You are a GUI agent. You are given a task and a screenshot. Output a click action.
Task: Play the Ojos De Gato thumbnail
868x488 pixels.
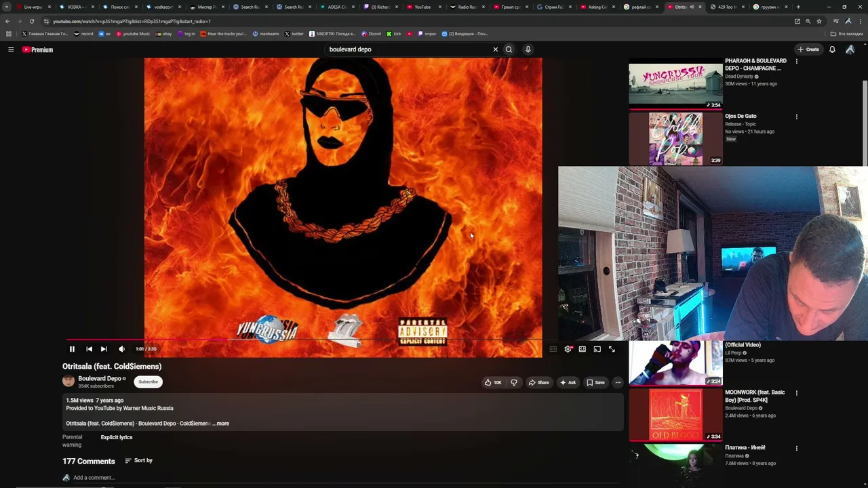(x=675, y=139)
